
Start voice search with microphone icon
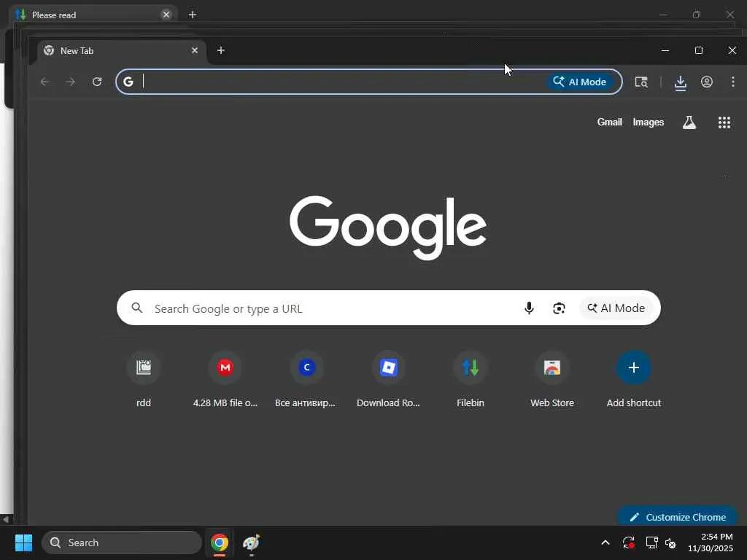click(x=530, y=308)
